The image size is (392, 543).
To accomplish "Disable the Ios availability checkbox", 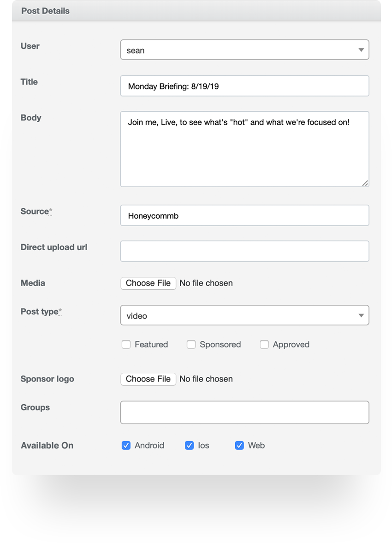I will click(x=189, y=445).
